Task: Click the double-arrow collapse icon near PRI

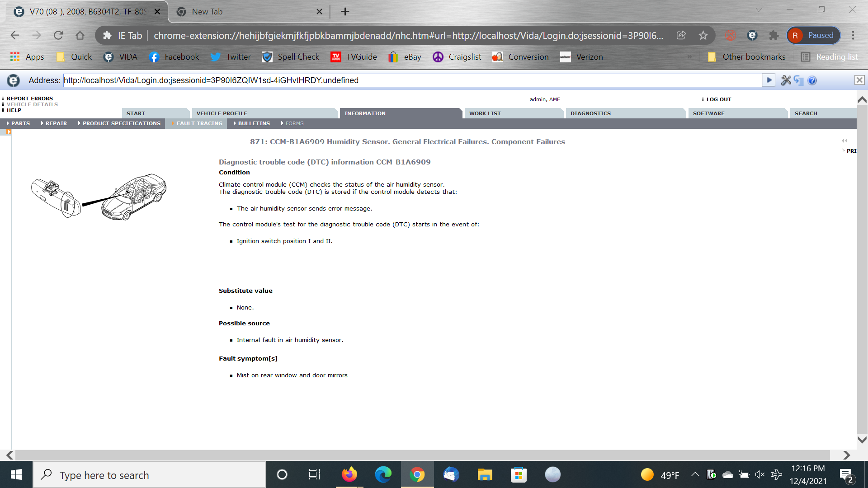Action: (x=844, y=141)
